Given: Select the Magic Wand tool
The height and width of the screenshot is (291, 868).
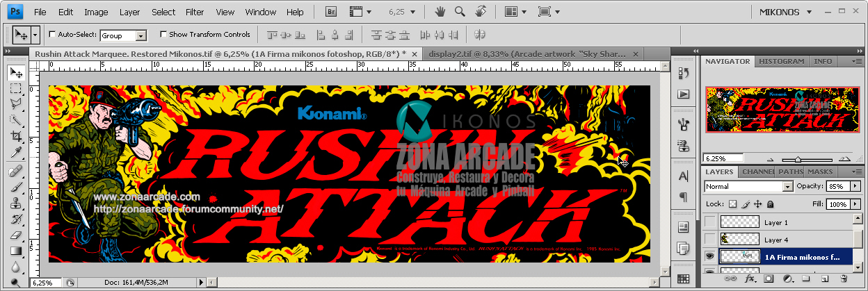Looking at the screenshot, I should pos(15,120).
